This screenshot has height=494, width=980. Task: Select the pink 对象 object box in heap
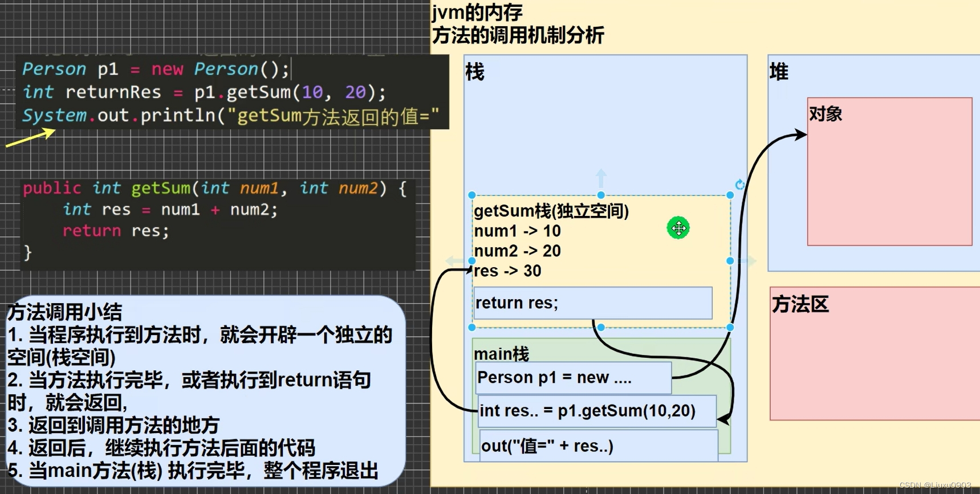pyautogui.click(x=889, y=172)
